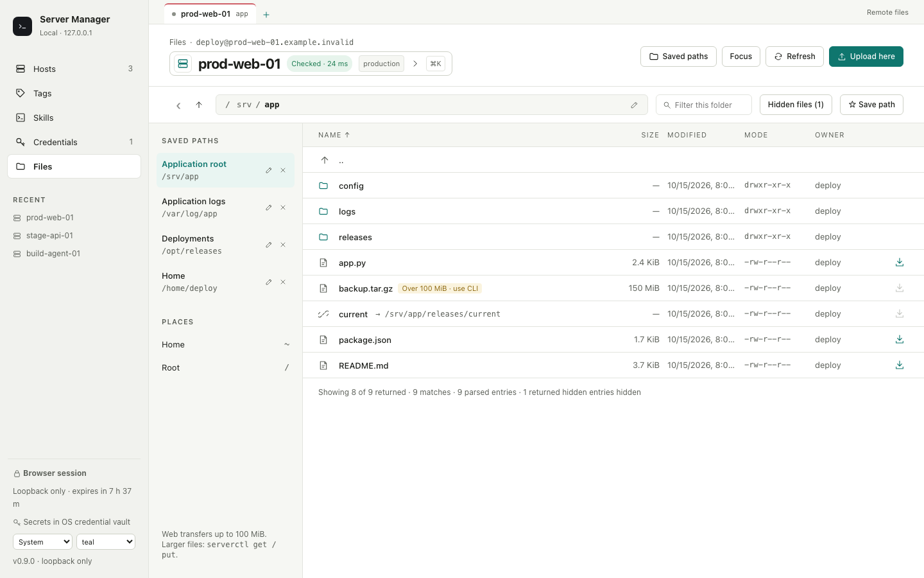The image size is (924, 578).
Task: Click the production tag badge
Action: [381, 64]
